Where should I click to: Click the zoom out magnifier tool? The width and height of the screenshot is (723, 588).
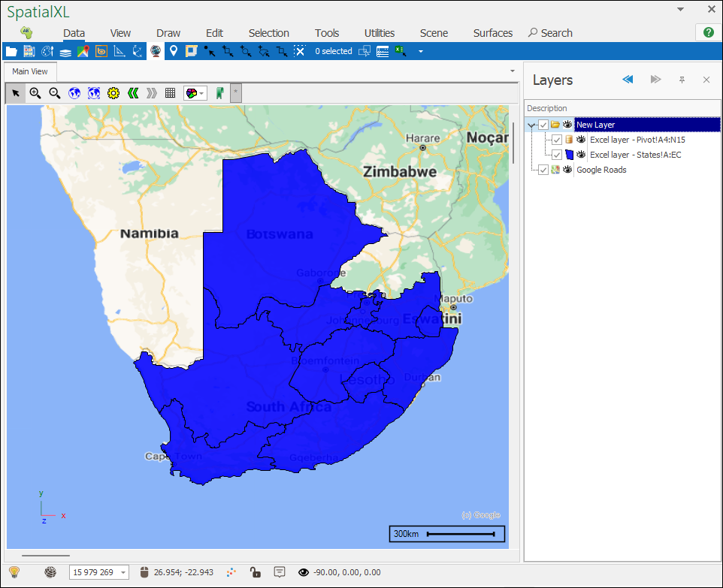pos(55,93)
